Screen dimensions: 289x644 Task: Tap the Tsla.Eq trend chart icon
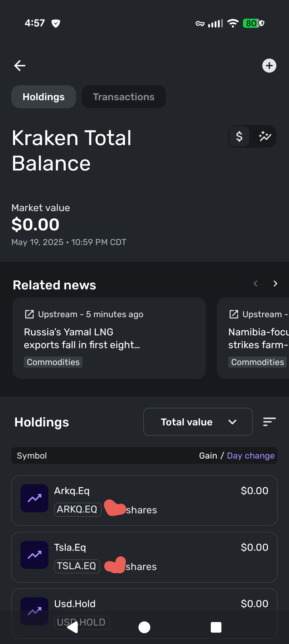click(35, 555)
